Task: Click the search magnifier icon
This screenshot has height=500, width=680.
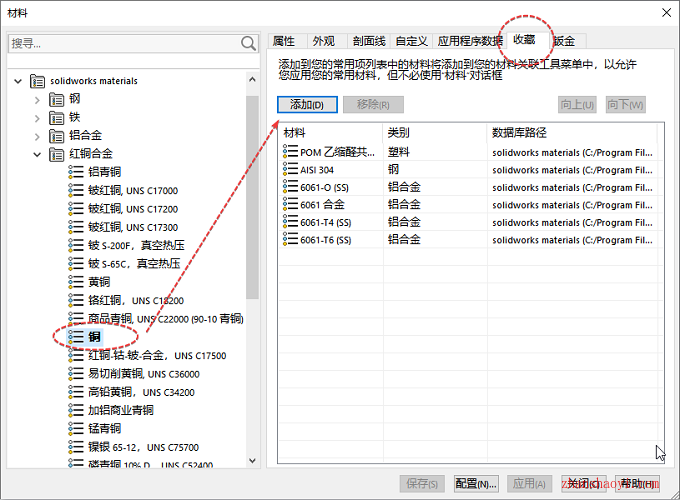Action: point(248,43)
